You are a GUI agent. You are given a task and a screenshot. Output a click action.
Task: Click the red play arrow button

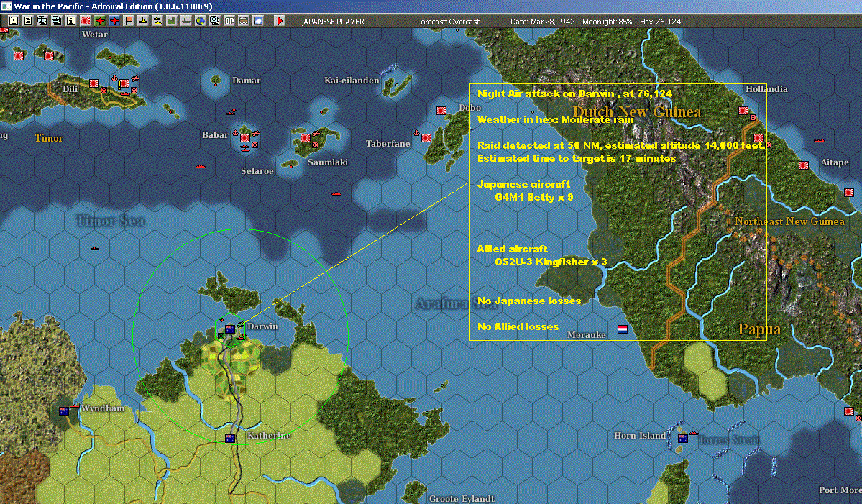click(x=279, y=21)
